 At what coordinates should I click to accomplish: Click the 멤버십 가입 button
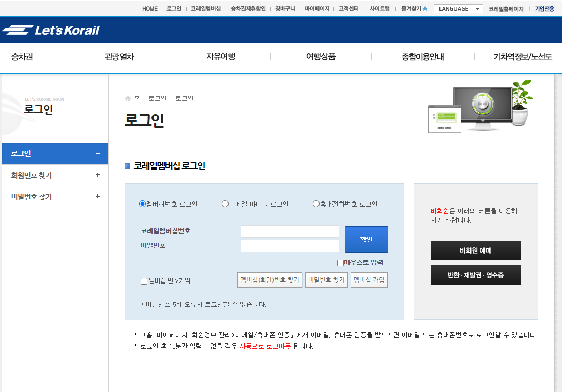tap(369, 280)
